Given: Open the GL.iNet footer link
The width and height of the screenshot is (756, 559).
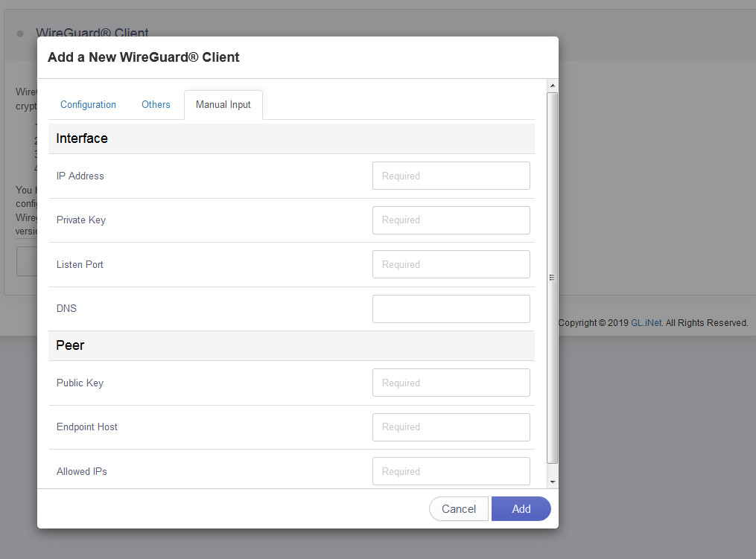Looking at the screenshot, I should (646, 323).
